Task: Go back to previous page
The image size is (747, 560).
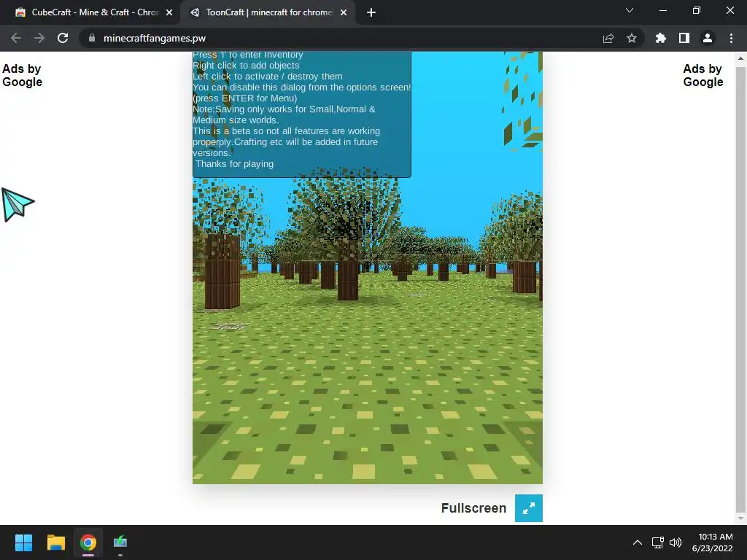Action: tap(16, 38)
